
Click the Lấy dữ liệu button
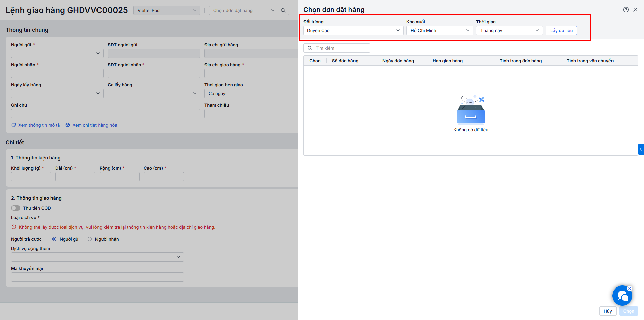click(561, 30)
